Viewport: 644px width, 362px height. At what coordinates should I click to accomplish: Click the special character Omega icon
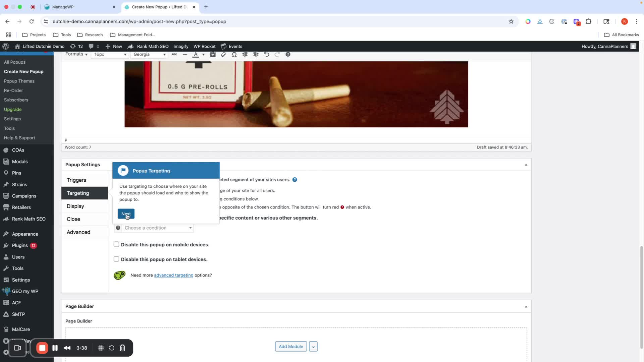(234, 54)
